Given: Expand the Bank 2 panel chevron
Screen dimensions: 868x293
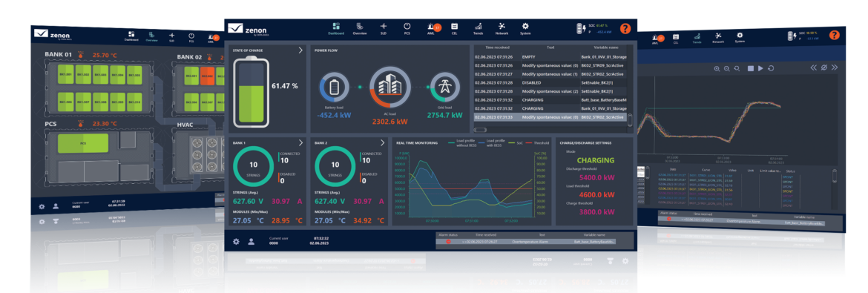Looking at the screenshot, I should 382,143.
